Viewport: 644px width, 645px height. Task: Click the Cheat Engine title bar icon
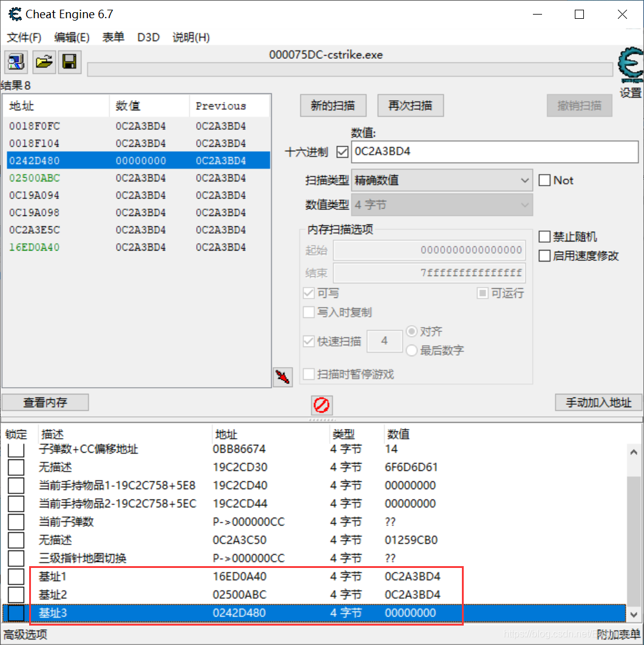[15, 15]
